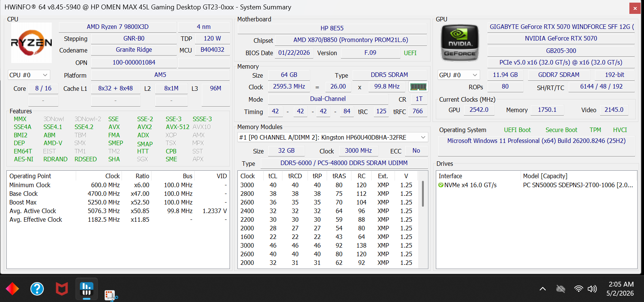
Task: Click the B404032 MCU value
Action: pyautogui.click(x=212, y=50)
